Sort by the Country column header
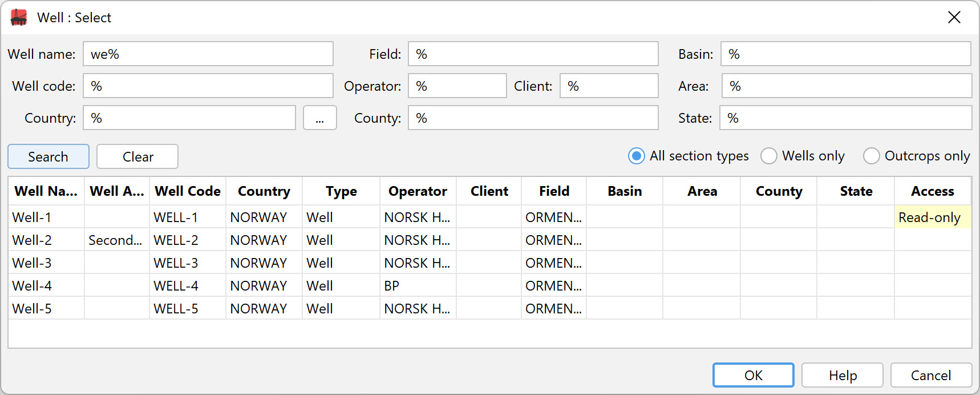Viewport: 980px width, 395px height. point(264,191)
